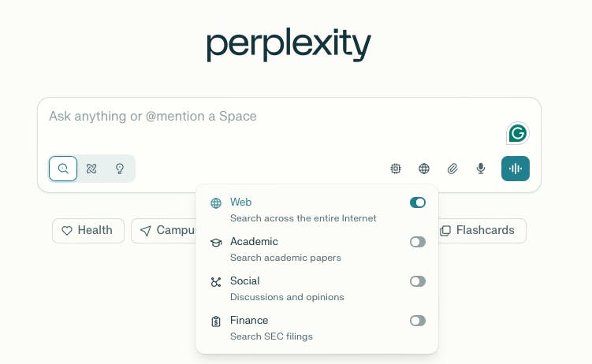Select the Finance menu entry
Screen dimensions: 592x364
coord(249,321)
